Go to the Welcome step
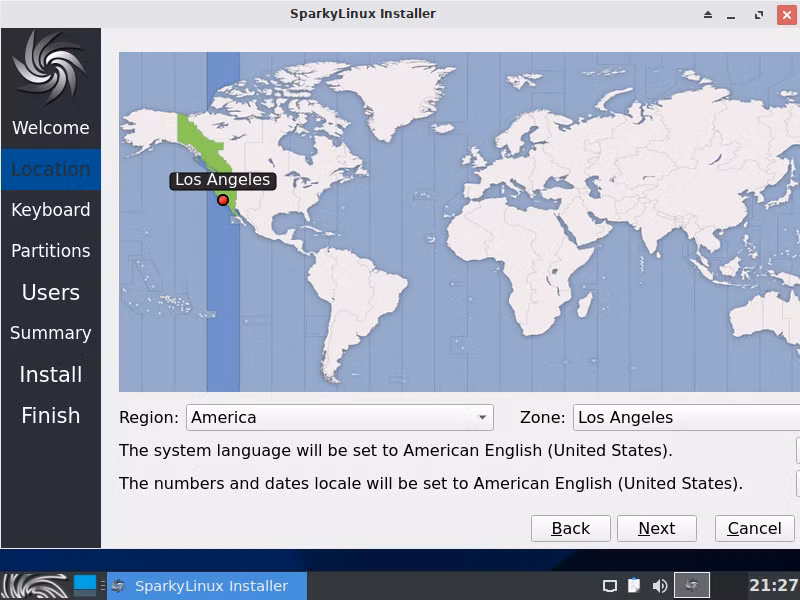This screenshot has width=800, height=600. coord(51,128)
